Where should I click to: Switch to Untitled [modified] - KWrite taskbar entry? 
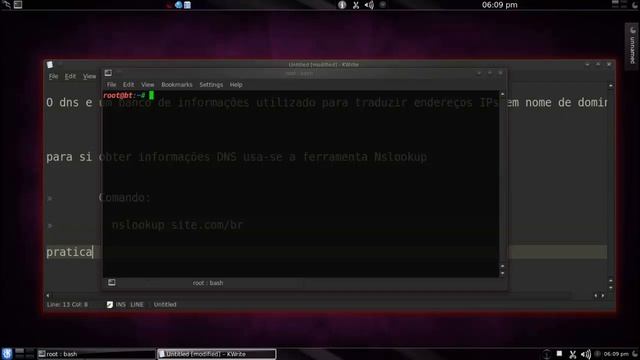pyautogui.click(x=217, y=354)
